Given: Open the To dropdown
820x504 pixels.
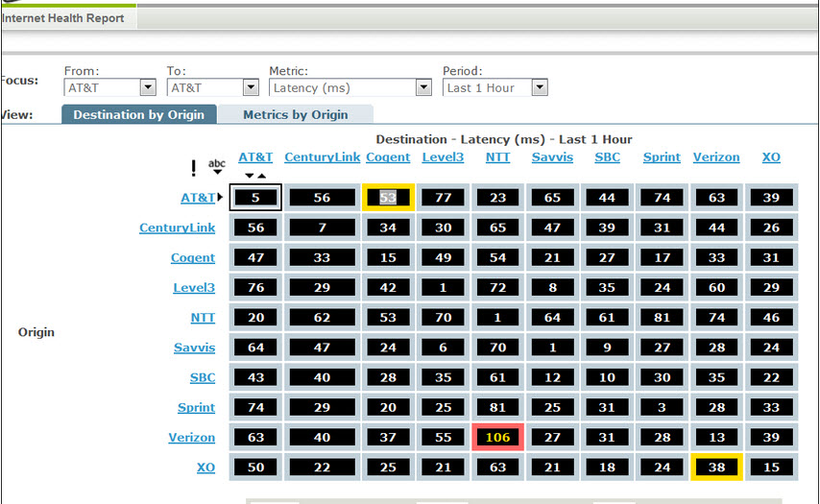Looking at the screenshot, I should click(251, 87).
